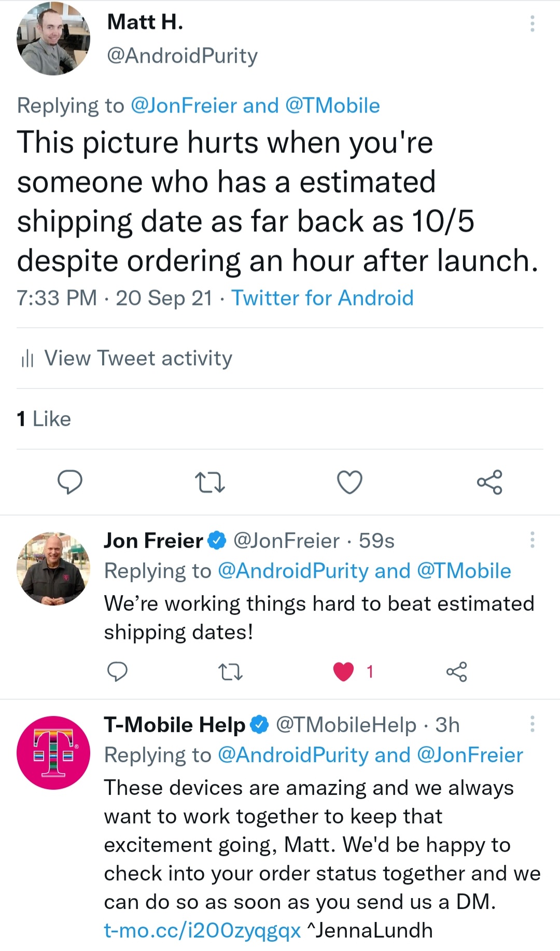This screenshot has height=951, width=560.
Task: Open overflow menu on Jon Freier's reply
Action: click(x=532, y=540)
